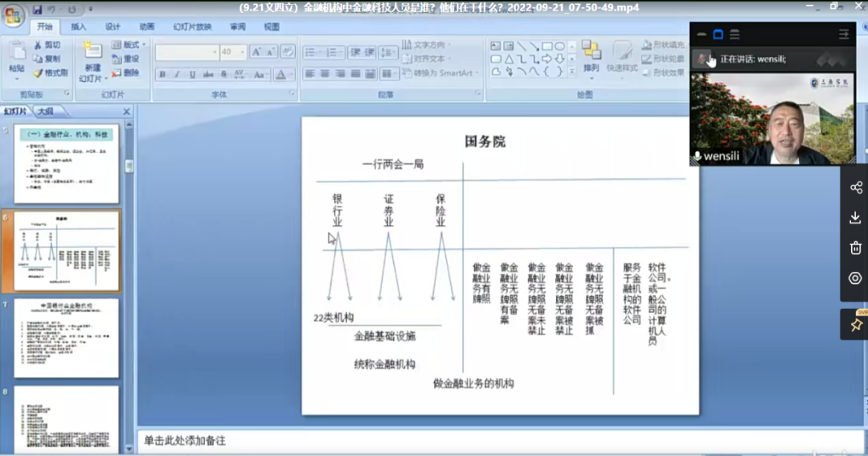Open the Insert (插入) ribbon tab
Viewport: 868px width, 456px height.
pyautogui.click(x=79, y=27)
